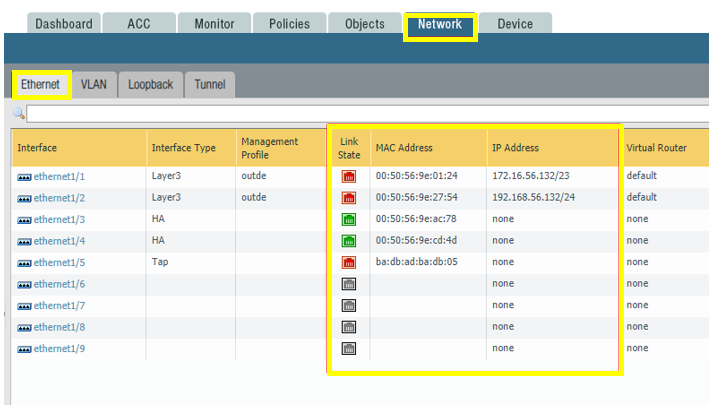This screenshot has width=713, height=410.
Task: Open the ethernet1/3 interface link
Action: (59, 220)
